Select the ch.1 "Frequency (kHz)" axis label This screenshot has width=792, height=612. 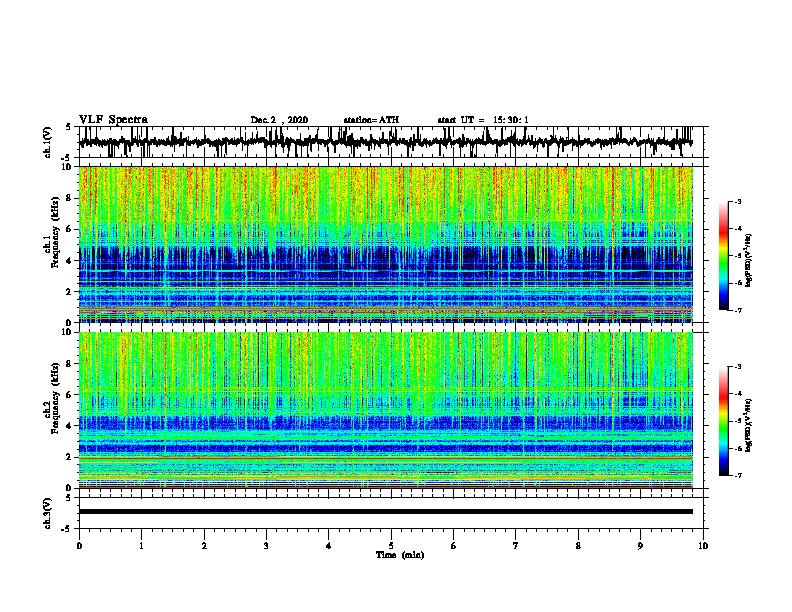click(55, 233)
